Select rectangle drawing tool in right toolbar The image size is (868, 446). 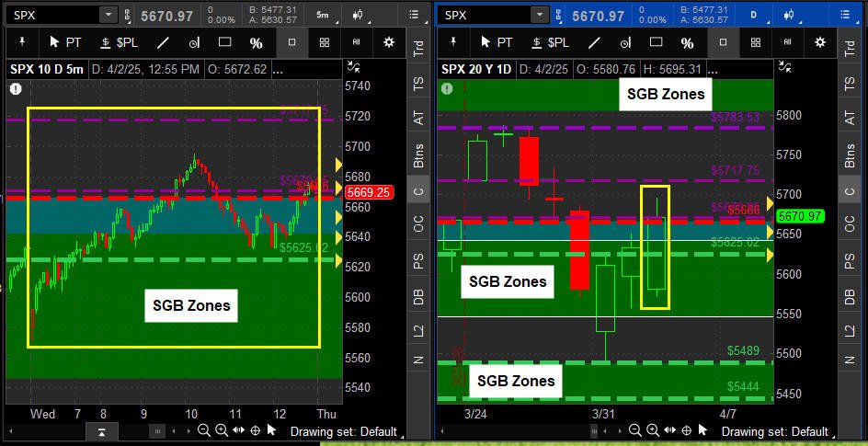656,42
